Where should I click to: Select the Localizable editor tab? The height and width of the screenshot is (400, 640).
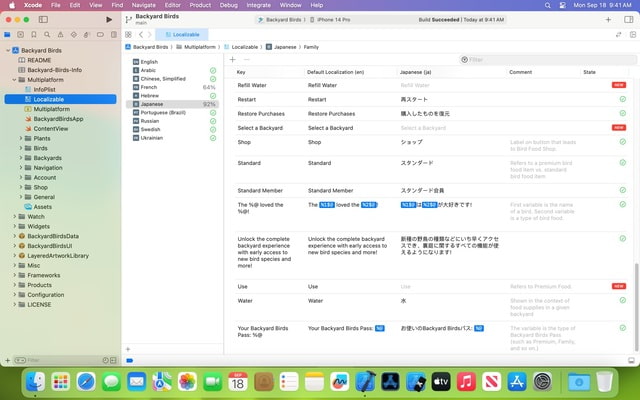tap(184, 35)
